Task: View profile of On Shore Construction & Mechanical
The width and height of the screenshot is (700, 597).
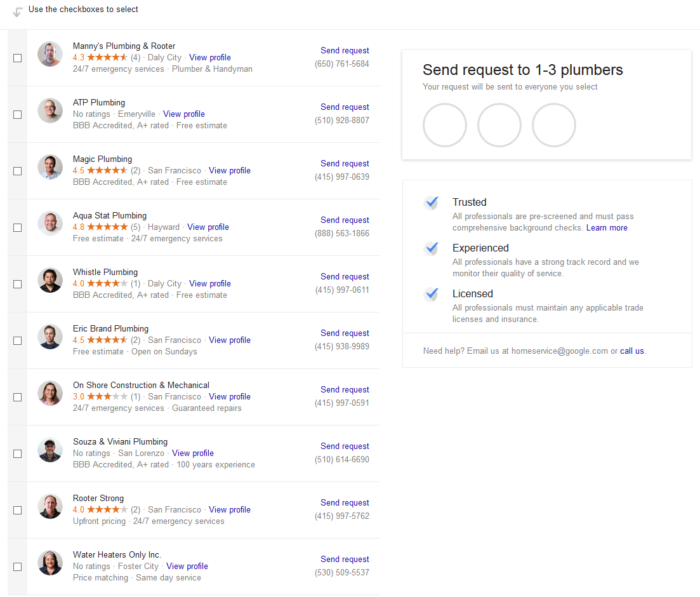Action: click(230, 397)
